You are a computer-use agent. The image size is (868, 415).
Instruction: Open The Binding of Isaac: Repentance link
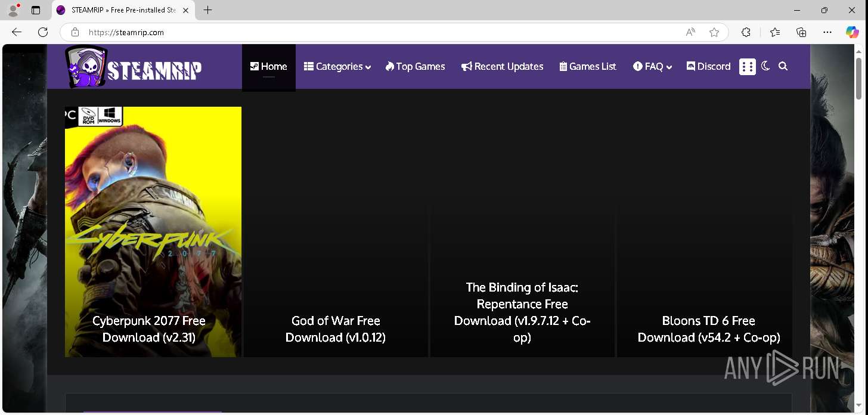522,312
